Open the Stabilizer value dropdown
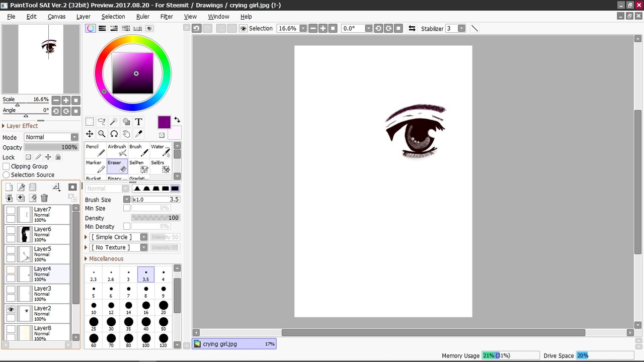The image size is (644, 362). pyautogui.click(x=461, y=29)
